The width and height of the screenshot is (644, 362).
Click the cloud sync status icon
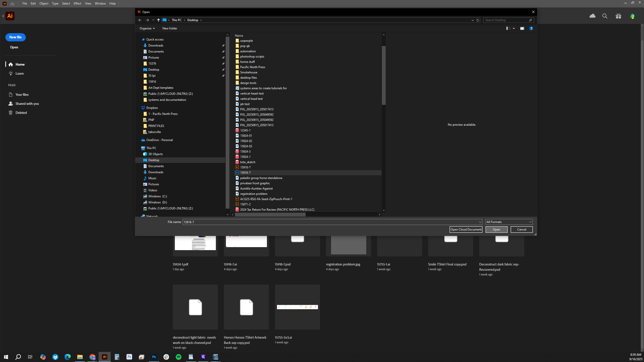(x=592, y=16)
